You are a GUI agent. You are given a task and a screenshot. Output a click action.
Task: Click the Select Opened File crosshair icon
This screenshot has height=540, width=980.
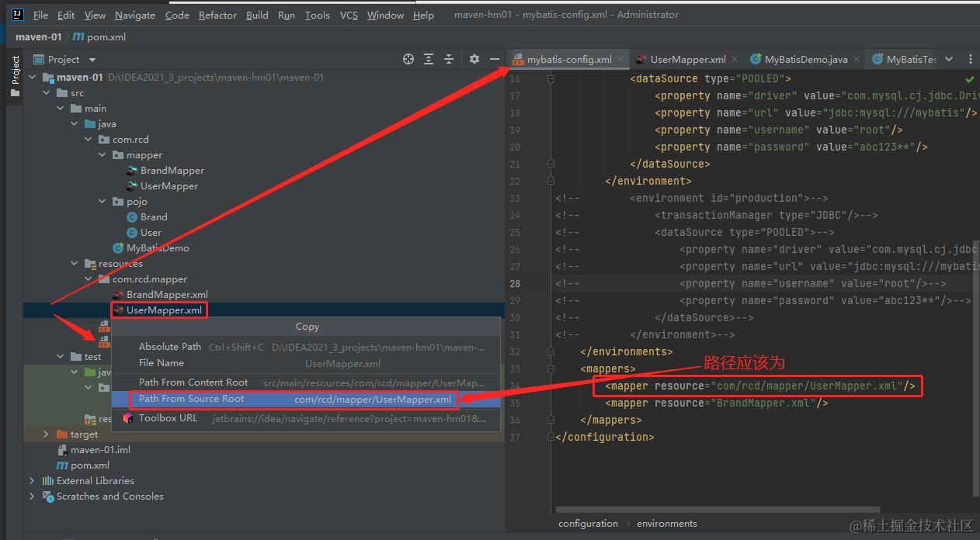pos(408,59)
